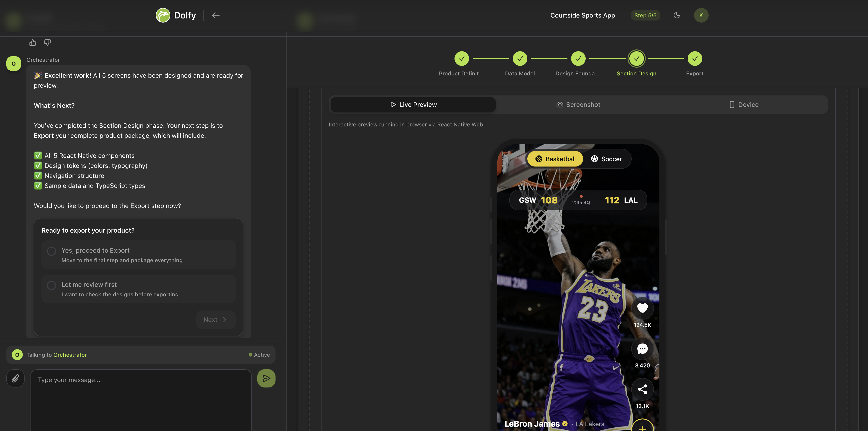
Task: Open the user avatar in the top right
Action: (701, 15)
